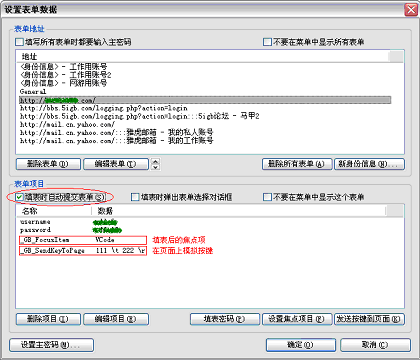Cancel with the 取消 button

[375, 345]
